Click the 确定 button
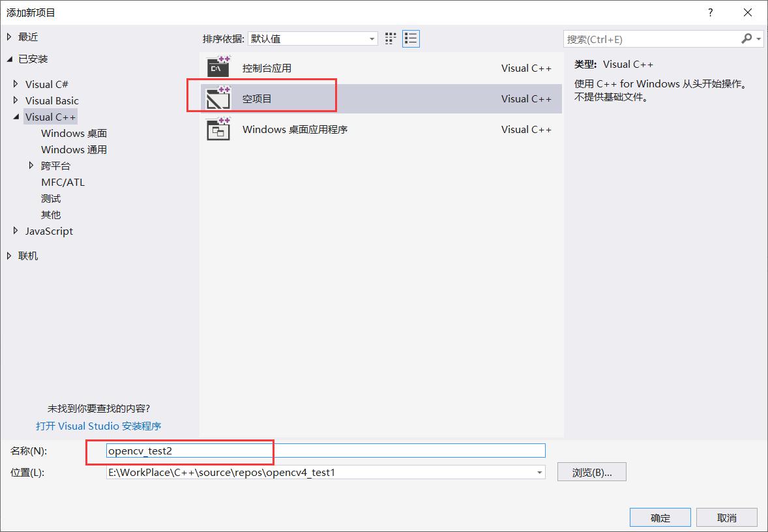 click(660, 518)
